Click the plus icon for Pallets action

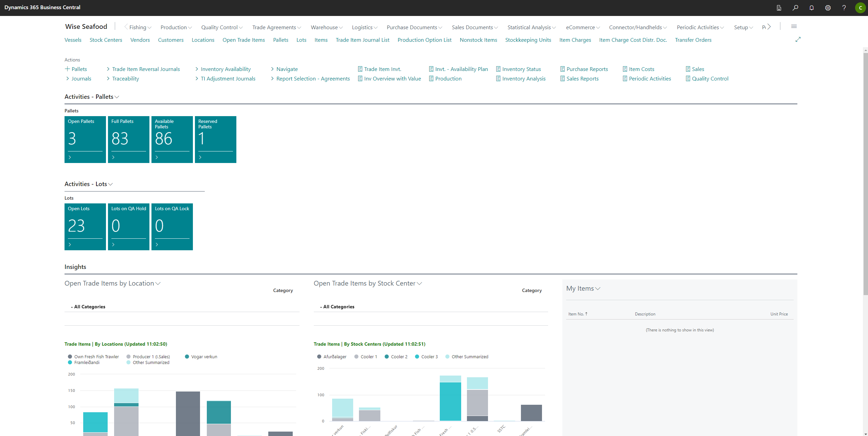click(67, 69)
